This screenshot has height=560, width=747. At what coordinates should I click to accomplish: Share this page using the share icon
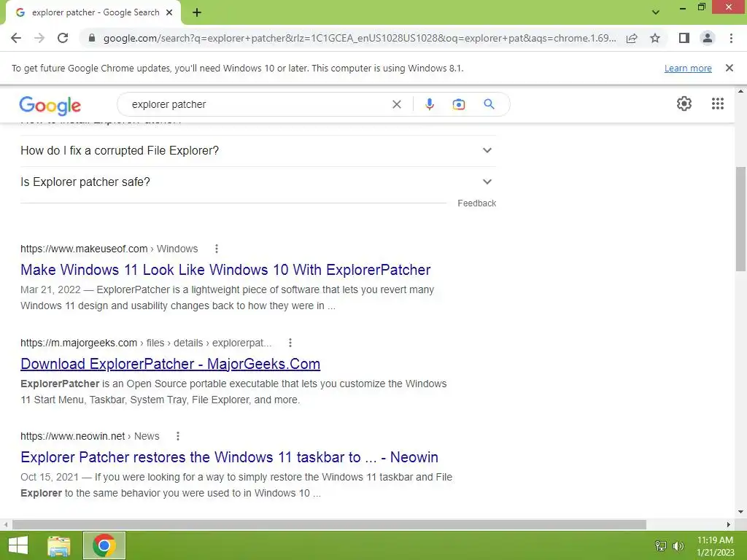[x=632, y=38]
